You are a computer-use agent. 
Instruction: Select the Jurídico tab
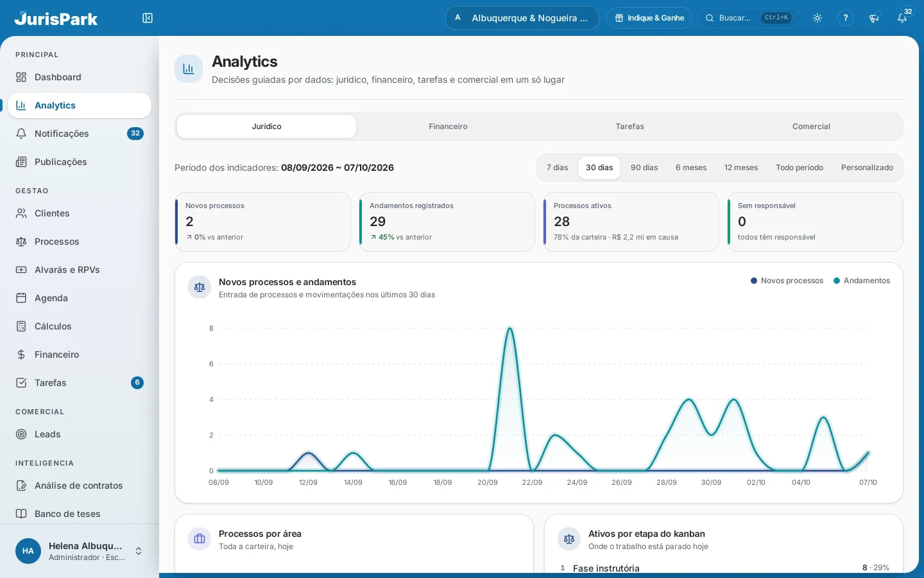[267, 127]
